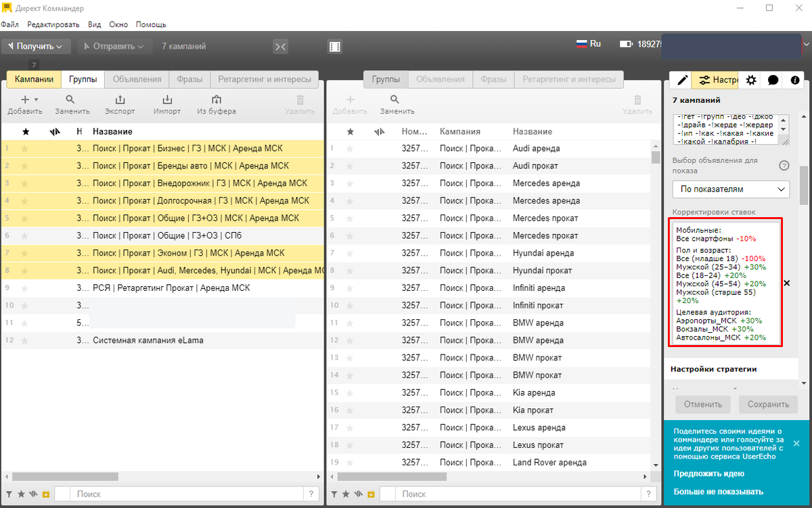Click yellow folder icon under campaigns list
The height and width of the screenshot is (508, 812).
pos(45,494)
